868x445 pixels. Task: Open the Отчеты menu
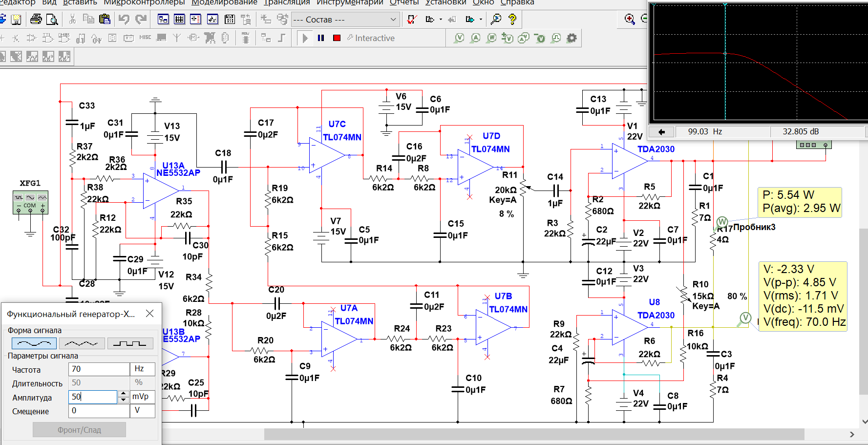click(x=404, y=3)
